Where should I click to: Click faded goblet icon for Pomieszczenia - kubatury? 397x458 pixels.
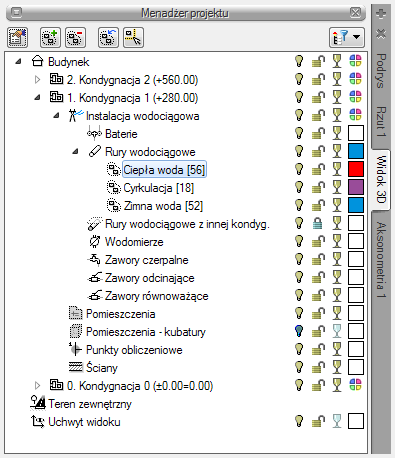[337, 331]
